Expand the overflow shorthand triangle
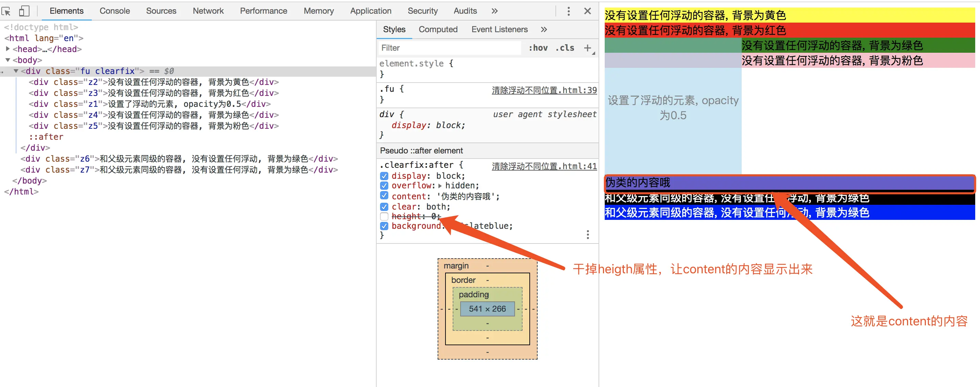This screenshot has width=980, height=387. coord(440,186)
